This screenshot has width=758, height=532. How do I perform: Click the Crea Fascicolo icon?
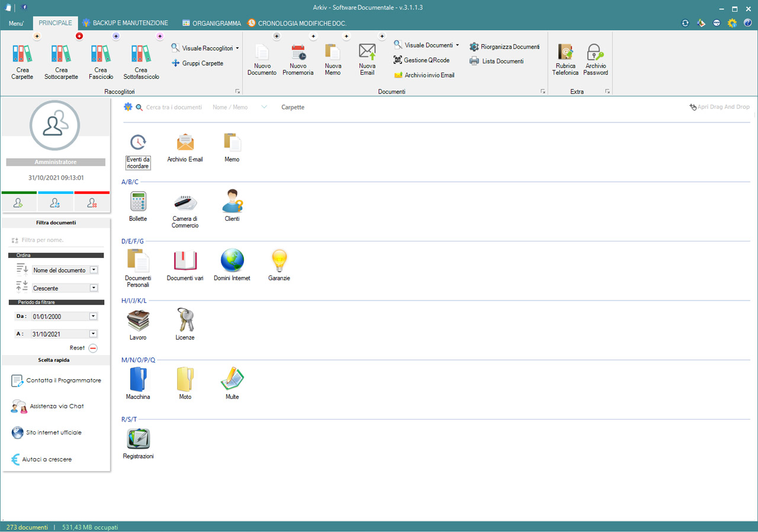[x=101, y=54]
